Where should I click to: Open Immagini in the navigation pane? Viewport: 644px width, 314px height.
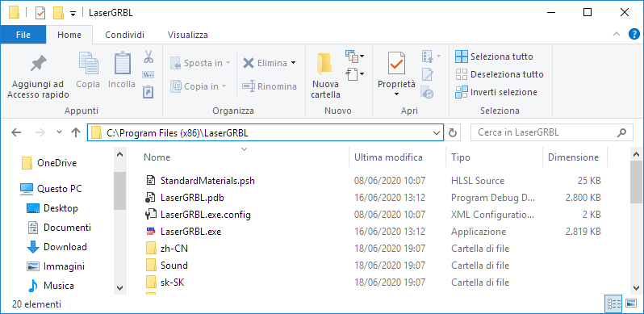tap(56, 266)
